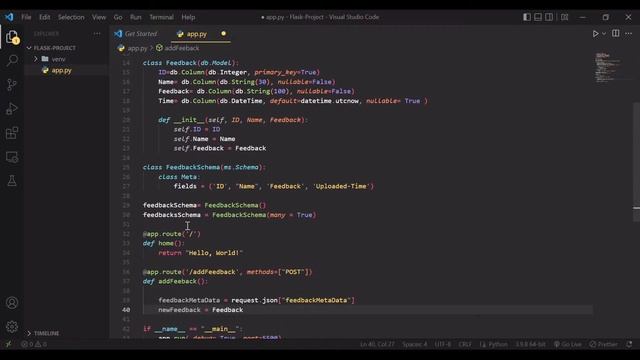Open notifications bell in status bar
This screenshot has width=640, height=360.
629,344
